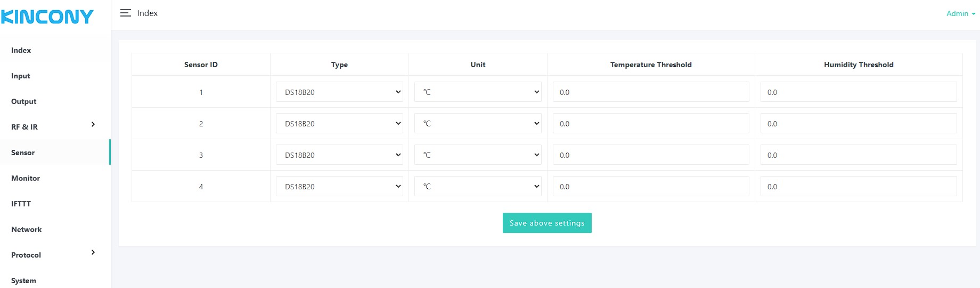Select Type dropdown for sensor 3

[339, 155]
